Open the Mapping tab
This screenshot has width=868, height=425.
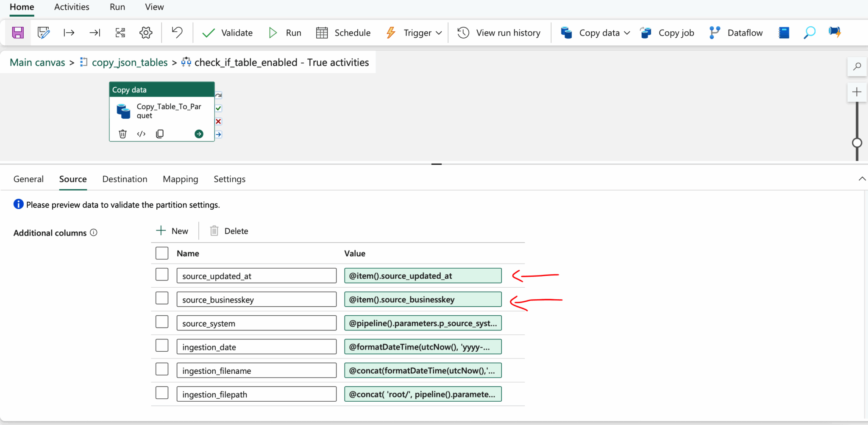click(181, 179)
